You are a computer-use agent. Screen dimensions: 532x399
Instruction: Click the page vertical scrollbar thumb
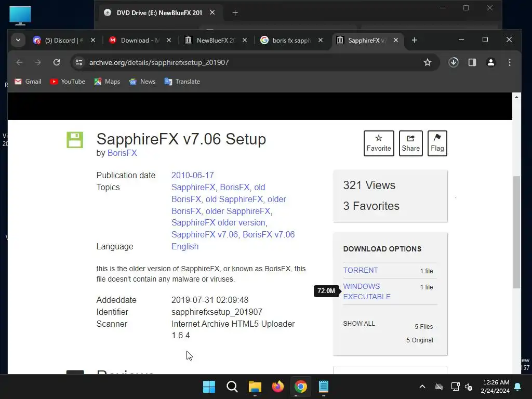click(x=516, y=232)
